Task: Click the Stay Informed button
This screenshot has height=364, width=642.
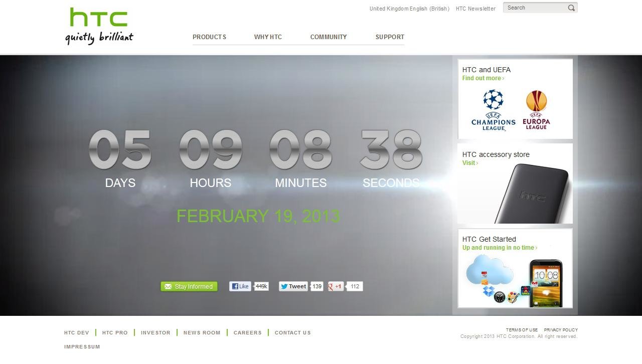Action: tap(189, 286)
